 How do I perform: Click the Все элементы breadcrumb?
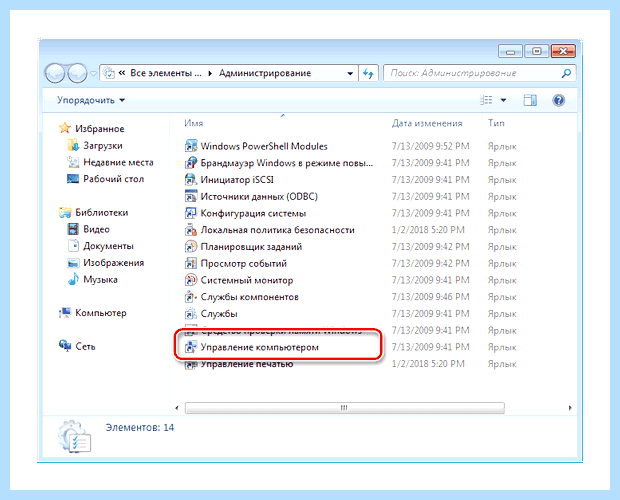tap(166, 73)
